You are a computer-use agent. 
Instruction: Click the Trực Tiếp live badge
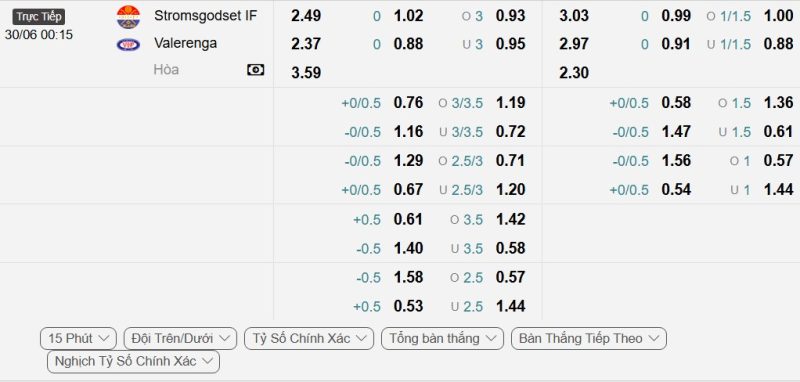point(39,17)
